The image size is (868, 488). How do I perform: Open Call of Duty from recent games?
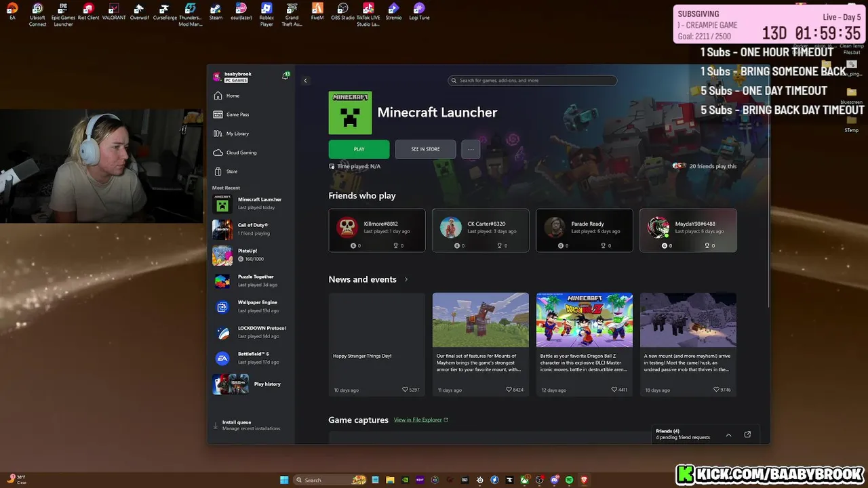coord(252,229)
